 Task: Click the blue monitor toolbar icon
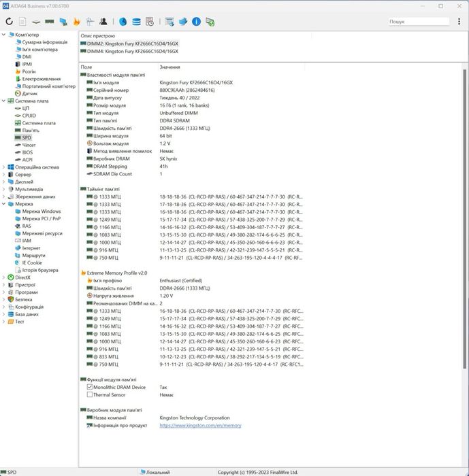coord(63,22)
